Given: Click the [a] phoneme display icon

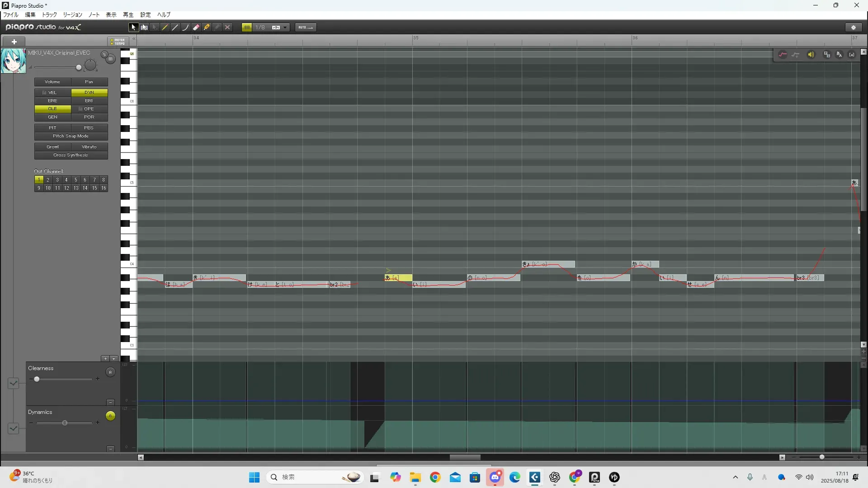Looking at the screenshot, I should (x=852, y=55).
